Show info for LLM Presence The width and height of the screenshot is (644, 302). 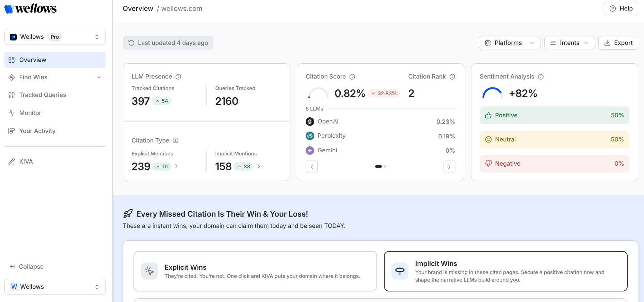[x=178, y=77]
